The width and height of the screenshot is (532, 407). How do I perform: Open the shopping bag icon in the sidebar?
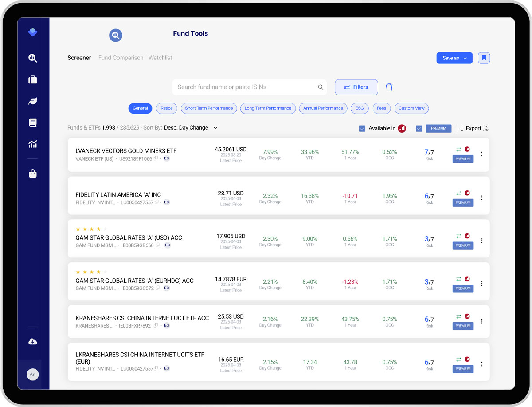[32, 174]
